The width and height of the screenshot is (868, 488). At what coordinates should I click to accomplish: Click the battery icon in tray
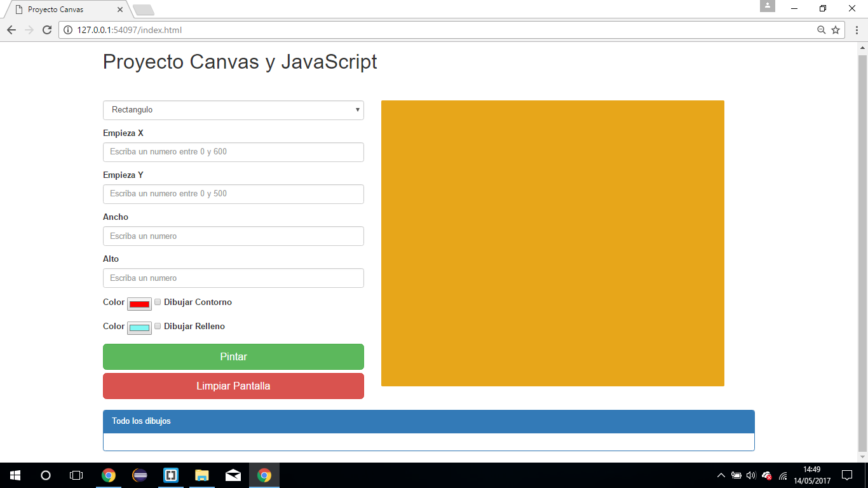[x=736, y=475]
